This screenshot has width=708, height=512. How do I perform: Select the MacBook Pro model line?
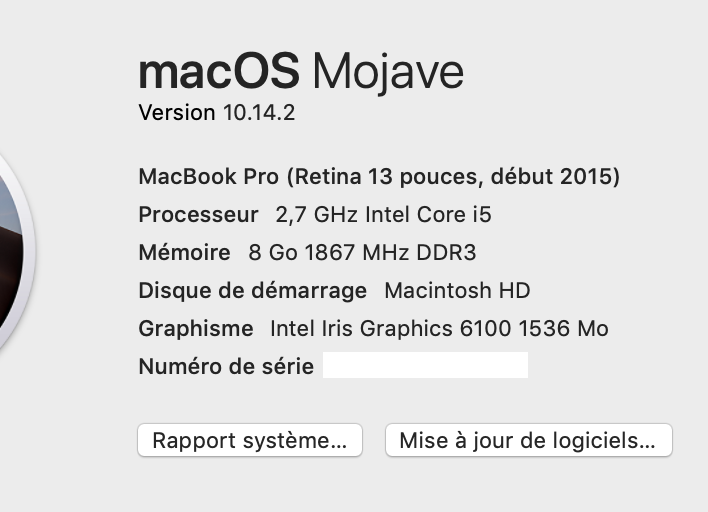(x=378, y=177)
